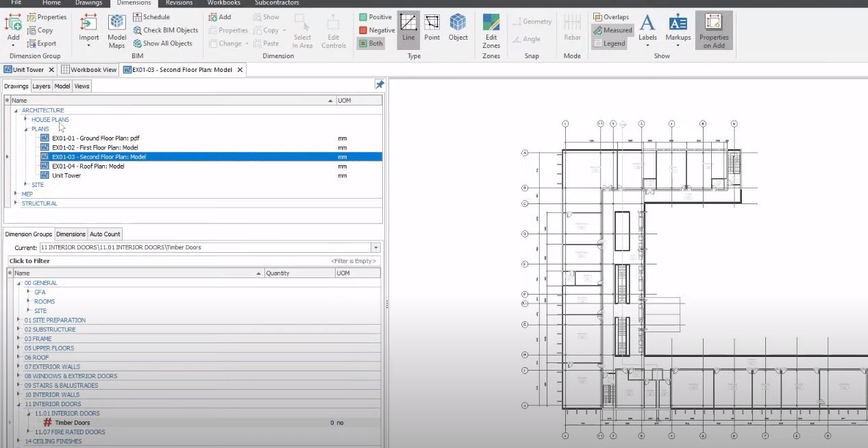The image size is (868, 448).
Task: Sort drawings by UOM column header
Action: 359,101
